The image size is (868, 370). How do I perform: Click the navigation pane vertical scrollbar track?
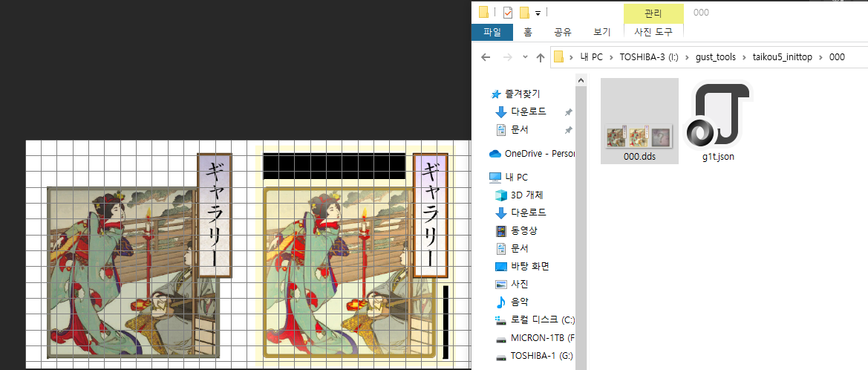click(581, 228)
